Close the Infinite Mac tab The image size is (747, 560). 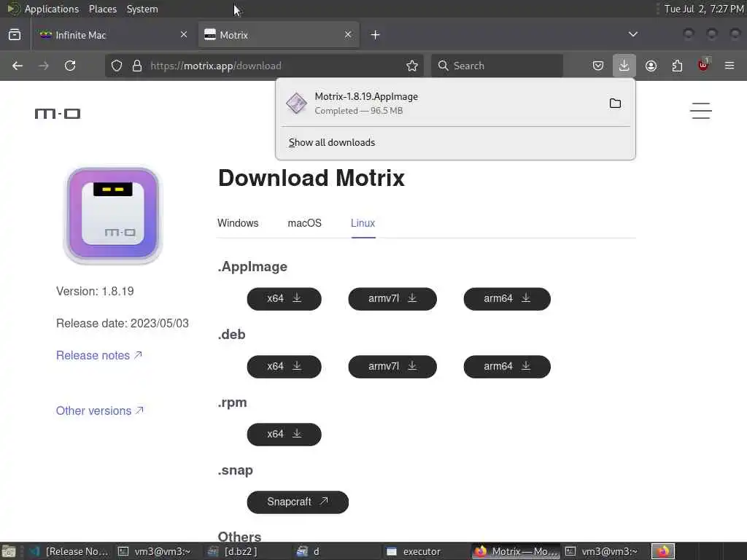[184, 34]
